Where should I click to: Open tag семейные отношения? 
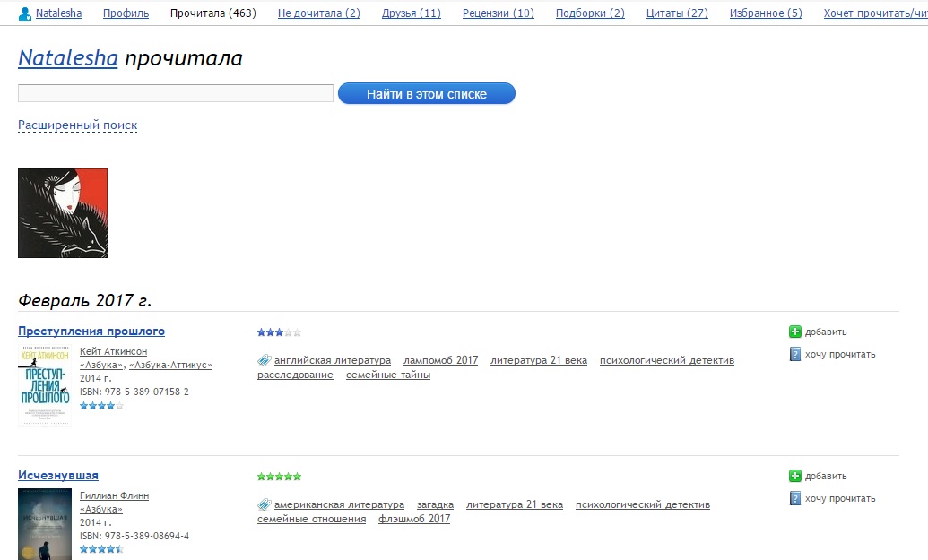312,519
